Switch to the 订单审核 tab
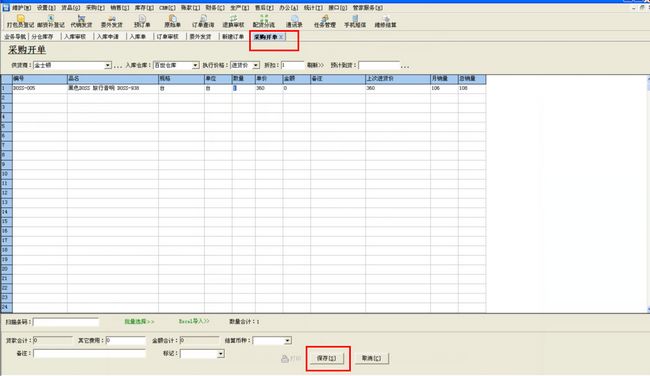 pyautogui.click(x=167, y=37)
